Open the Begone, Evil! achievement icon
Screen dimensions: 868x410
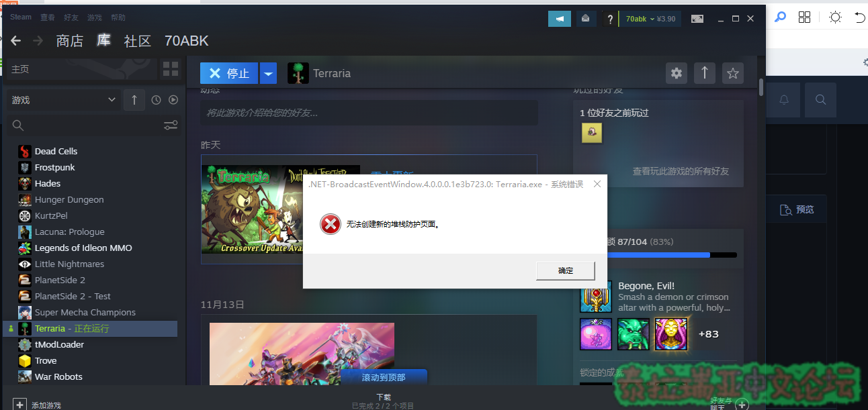click(x=596, y=297)
